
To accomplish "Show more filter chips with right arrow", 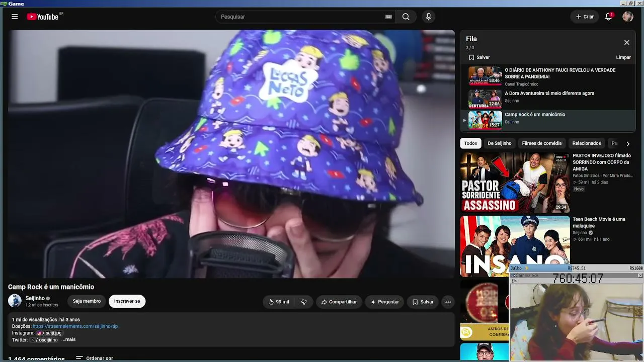I will 627,144.
